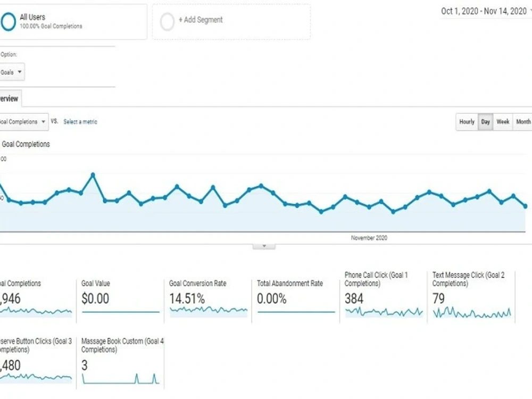This screenshot has width=532, height=399.
Task: Click the highest peak data point on chart
Action: [x=93, y=175]
